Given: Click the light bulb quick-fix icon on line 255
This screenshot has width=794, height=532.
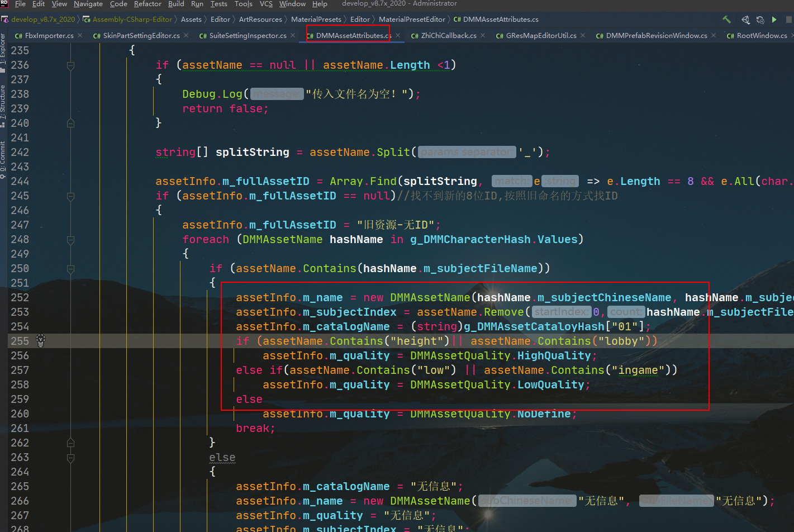Looking at the screenshot, I should click(41, 340).
